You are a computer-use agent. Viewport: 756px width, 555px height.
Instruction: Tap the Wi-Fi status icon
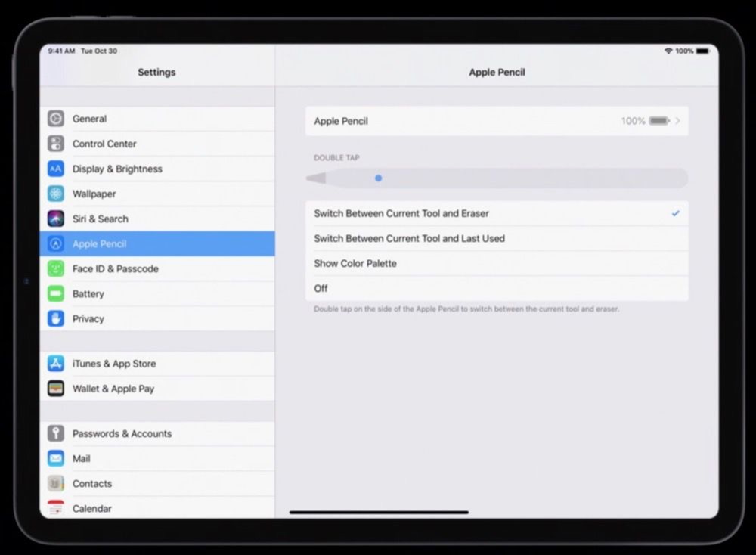668,51
